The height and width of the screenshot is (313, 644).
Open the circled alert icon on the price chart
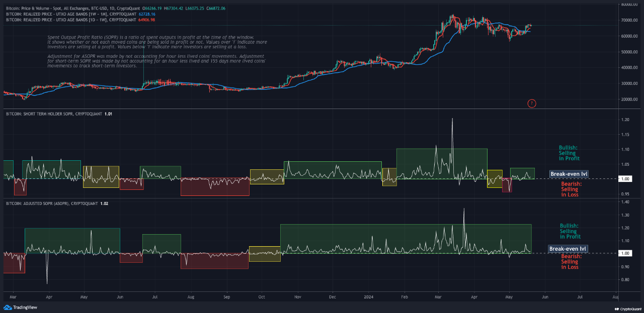coord(532,103)
